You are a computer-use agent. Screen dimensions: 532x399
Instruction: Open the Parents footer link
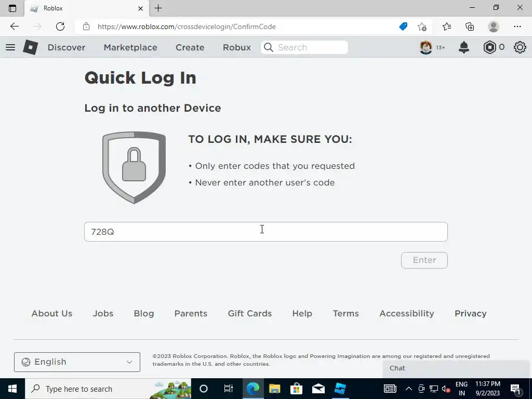click(x=191, y=313)
